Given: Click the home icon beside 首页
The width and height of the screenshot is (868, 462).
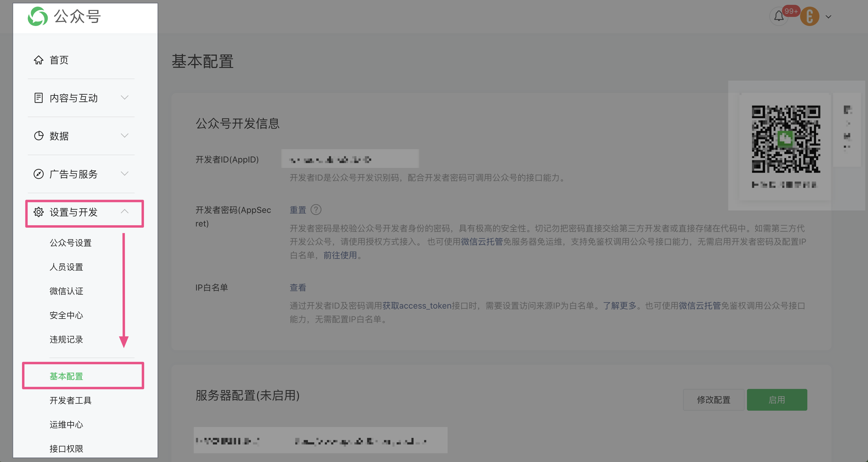Looking at the screenshot, I should [38, 60].
